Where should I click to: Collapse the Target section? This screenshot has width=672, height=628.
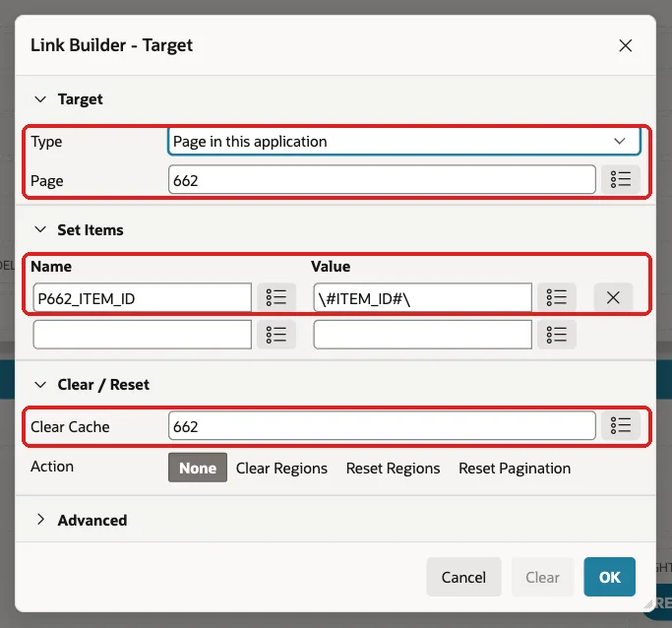coord(40,99)
